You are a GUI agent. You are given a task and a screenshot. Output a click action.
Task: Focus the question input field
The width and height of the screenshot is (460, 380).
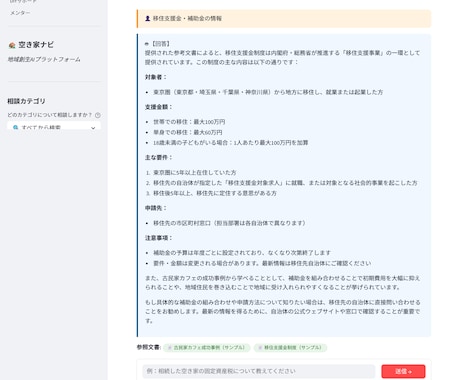click(259, 371)
